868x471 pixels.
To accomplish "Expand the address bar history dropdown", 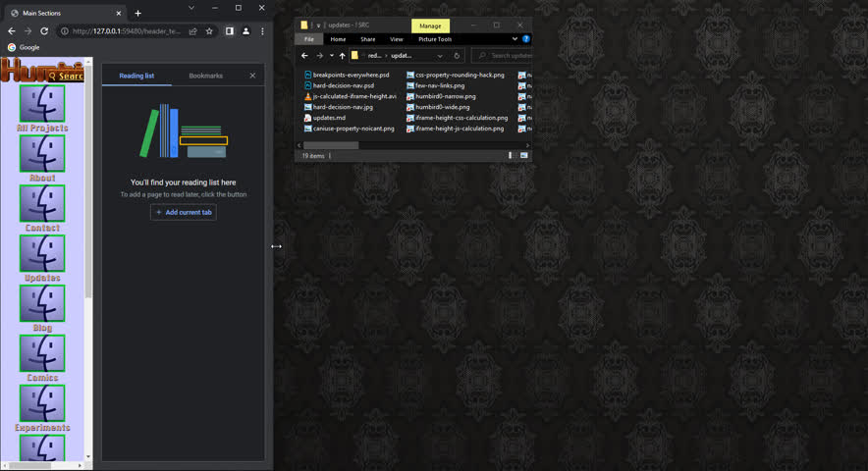I will [x=441, y=56].
